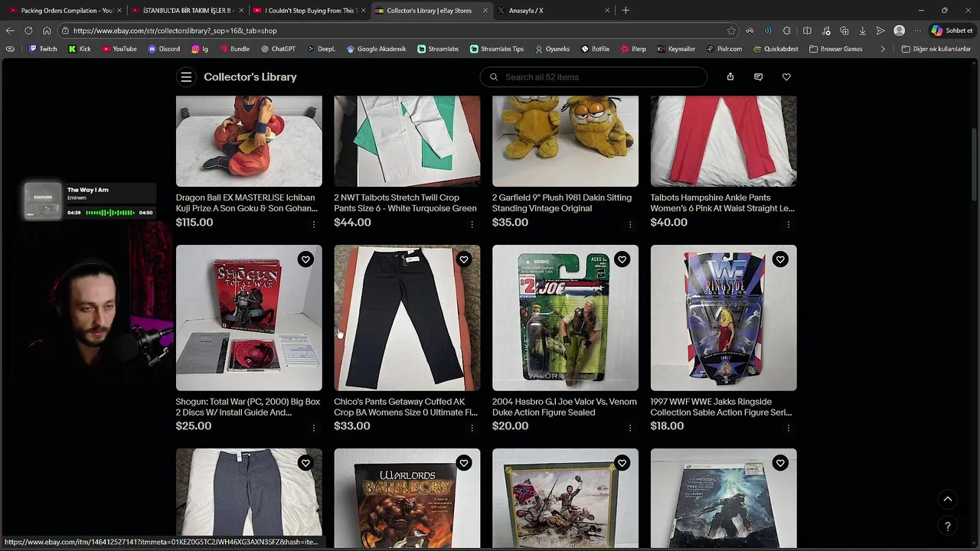
Task: Open the Shogun Total War box thumbnail
Action: 249,318
